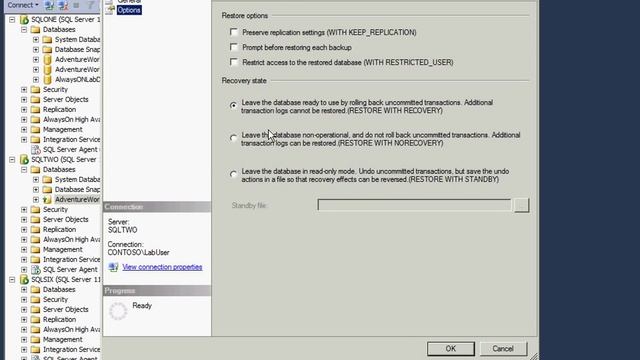Select the AlwaysOn High Av label under SQLTWO
Screen dimensions: 640x360
tap(71, 240)
